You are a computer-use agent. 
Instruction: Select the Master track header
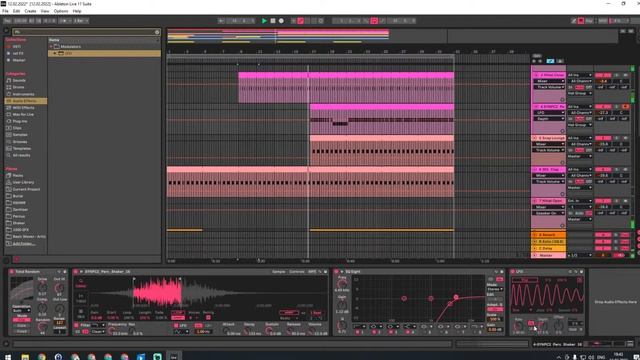coord(549,255)
